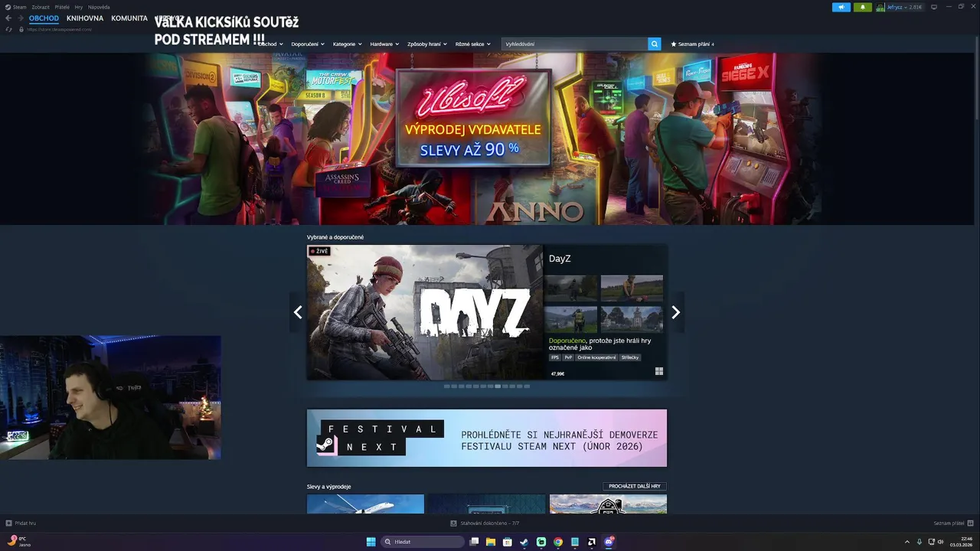980x551 pixels.
Task: Show next featured game with right arrow
Action: click(675, 312)
